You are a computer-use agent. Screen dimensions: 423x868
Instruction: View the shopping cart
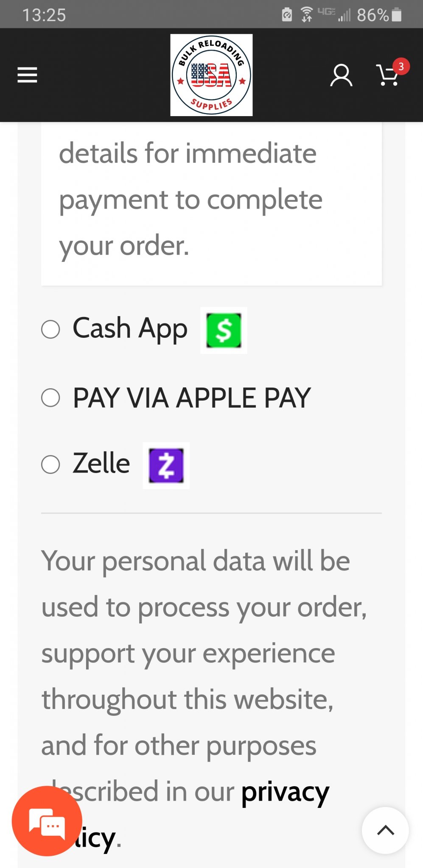pos(387,75)
